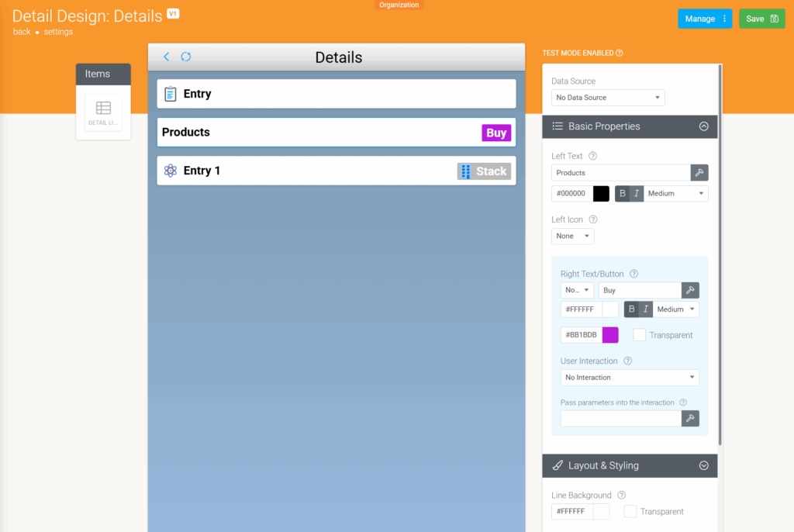This screenshot has height=532, width=794.
Task: Open the Left Icon None dropdown
Action: click(573, 236)
